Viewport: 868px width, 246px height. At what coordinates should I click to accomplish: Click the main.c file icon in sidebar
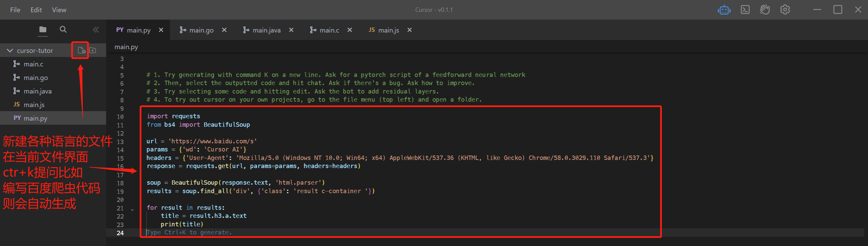click(x=16, y=64)
